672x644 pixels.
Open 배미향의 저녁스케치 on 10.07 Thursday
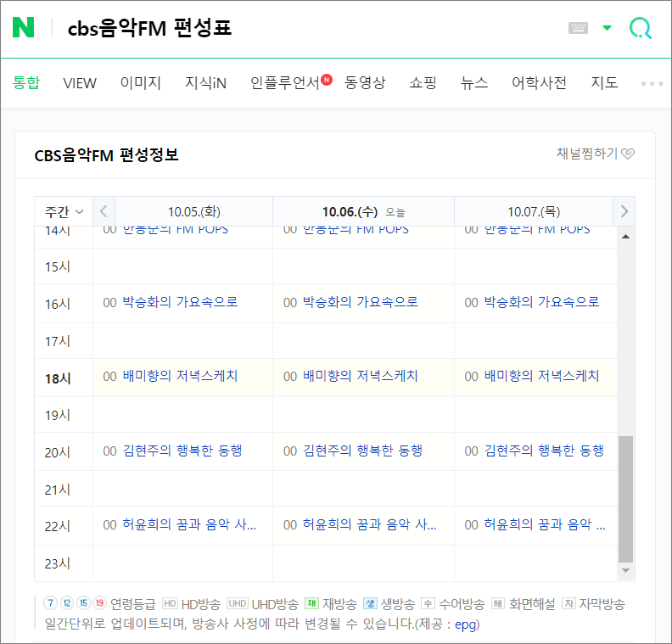(541, 376)
